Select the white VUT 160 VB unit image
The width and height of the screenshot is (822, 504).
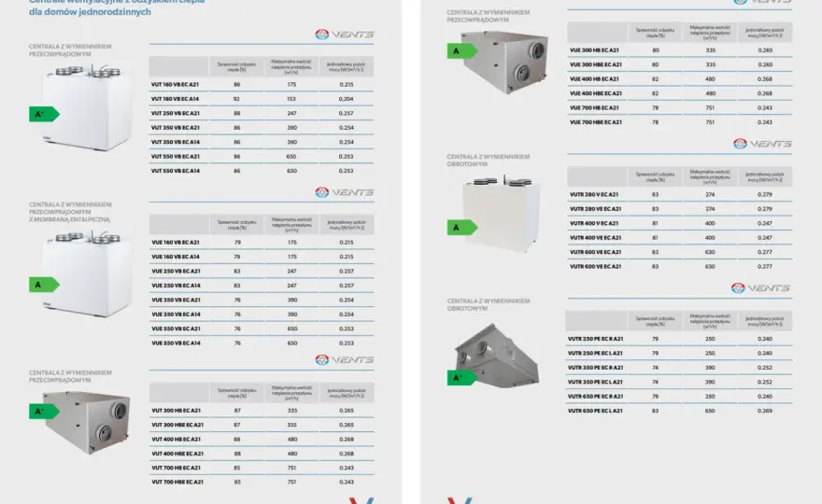88,107
